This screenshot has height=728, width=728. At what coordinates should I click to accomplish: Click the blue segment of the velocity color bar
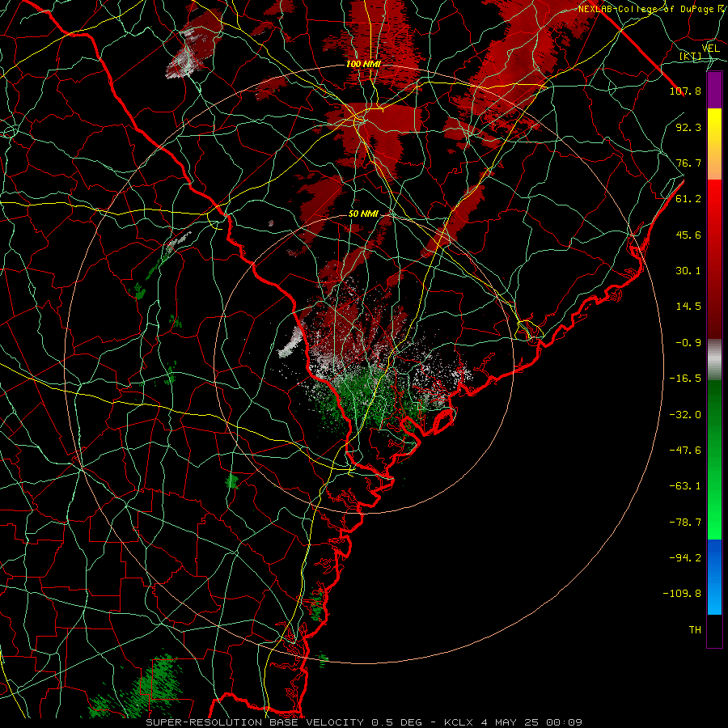[714, 577]
